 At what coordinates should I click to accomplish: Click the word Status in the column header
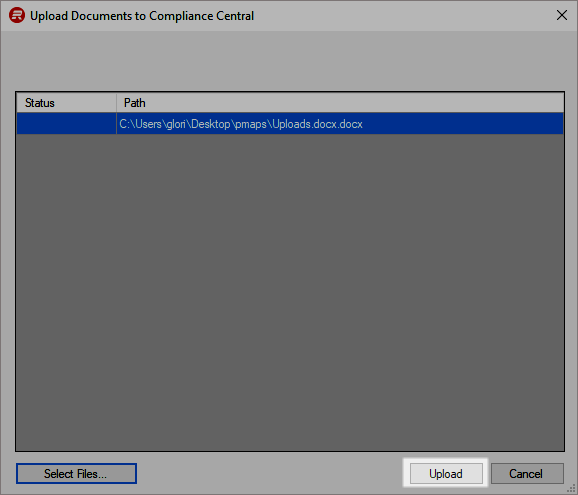(x=40, y=102)
